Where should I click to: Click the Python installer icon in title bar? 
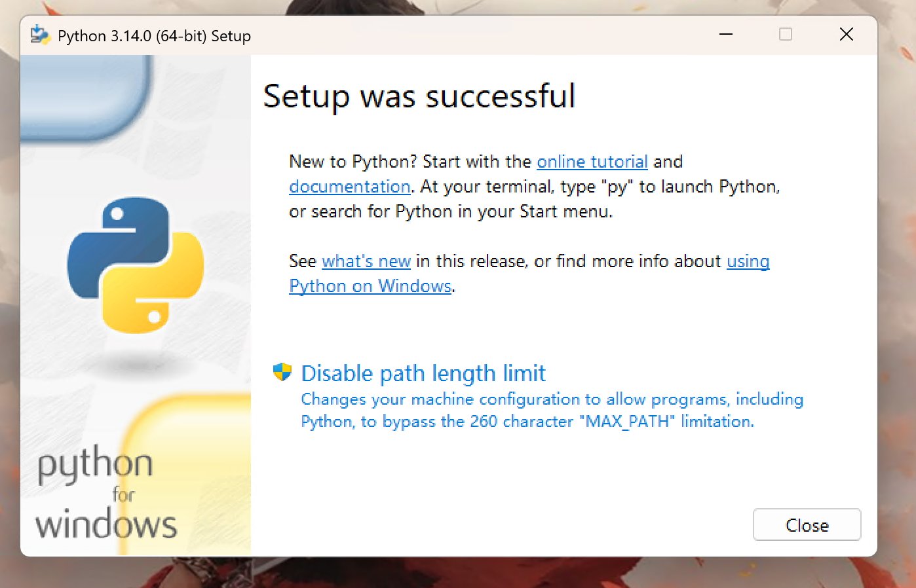coord(40,35)
